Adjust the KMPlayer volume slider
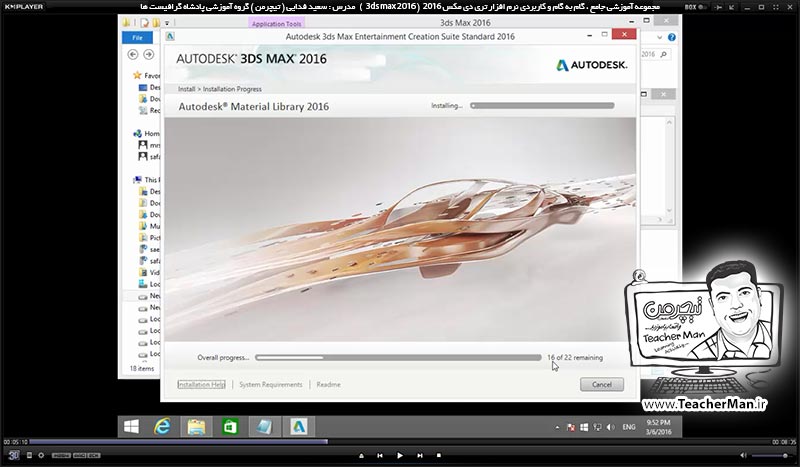Viewport: 800px width, 467px height. (x=771, y=455)
